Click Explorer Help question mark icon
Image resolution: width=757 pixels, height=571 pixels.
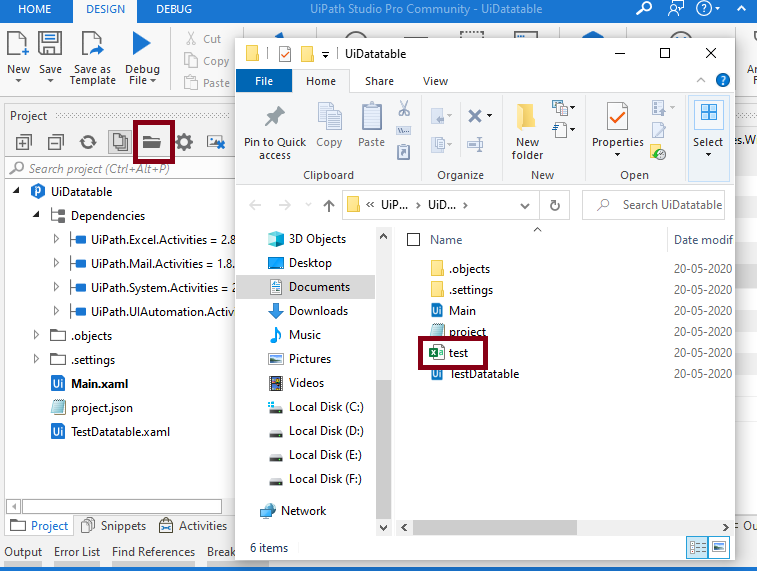[722, 80]
